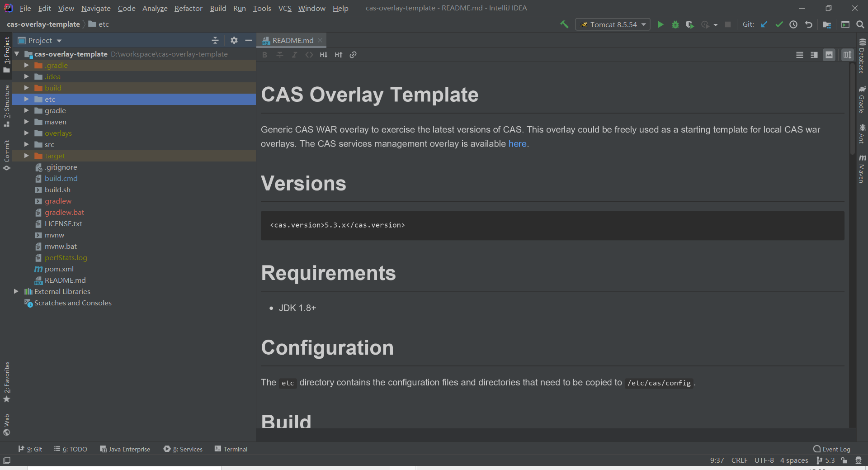868x470 pixels.
Task: Commit changes with the green checkmark
Action: [x=779, y=24]
